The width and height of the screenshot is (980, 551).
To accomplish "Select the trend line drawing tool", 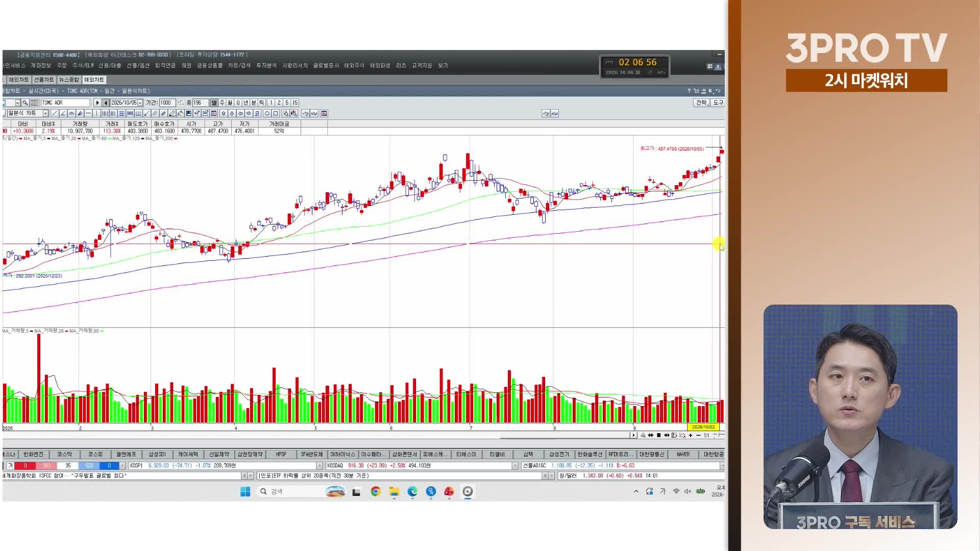I will click(x=55, y=113).
